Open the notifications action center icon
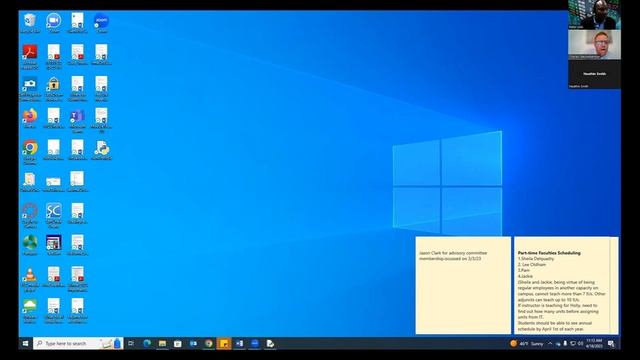This screenshot has height=360, width=640. click(x=611, y=344)
